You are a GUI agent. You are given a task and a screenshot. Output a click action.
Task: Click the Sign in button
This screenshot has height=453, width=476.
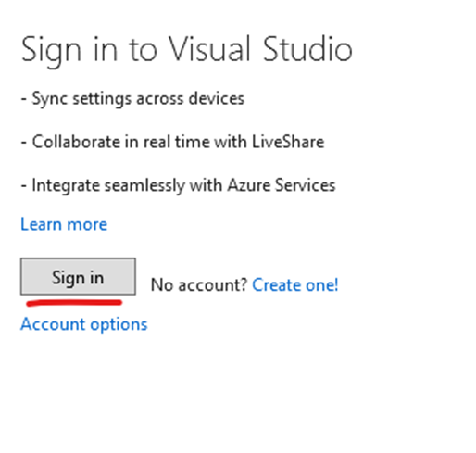[x=78, y=276]
